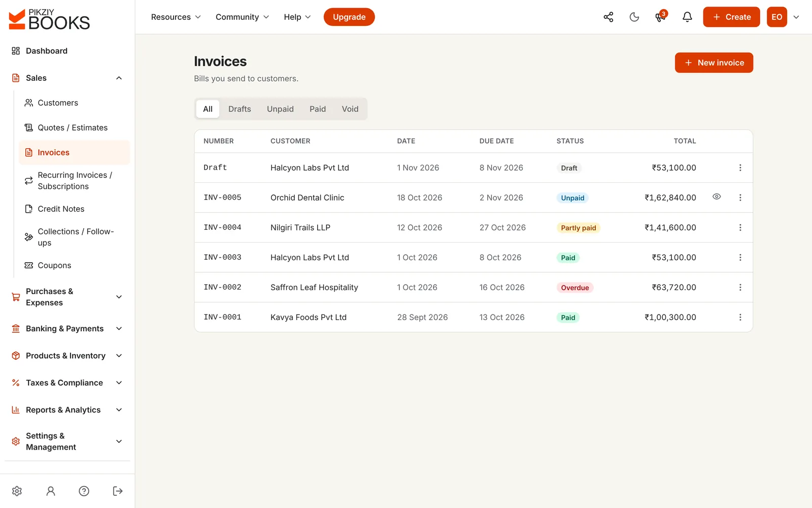The width and height of the screenshot is (812, 508).
Task: Click invoice number INV-0004
Action: (x=222, y=228)
